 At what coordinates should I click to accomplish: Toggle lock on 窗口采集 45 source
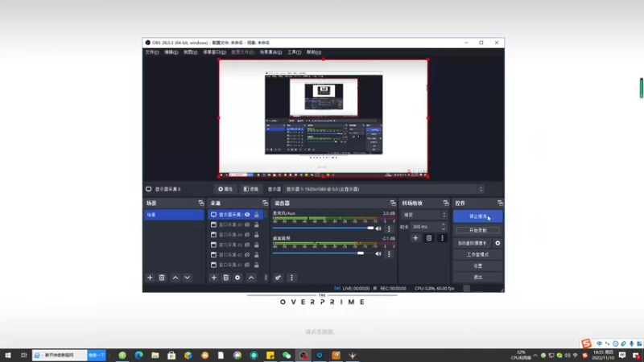257,225
